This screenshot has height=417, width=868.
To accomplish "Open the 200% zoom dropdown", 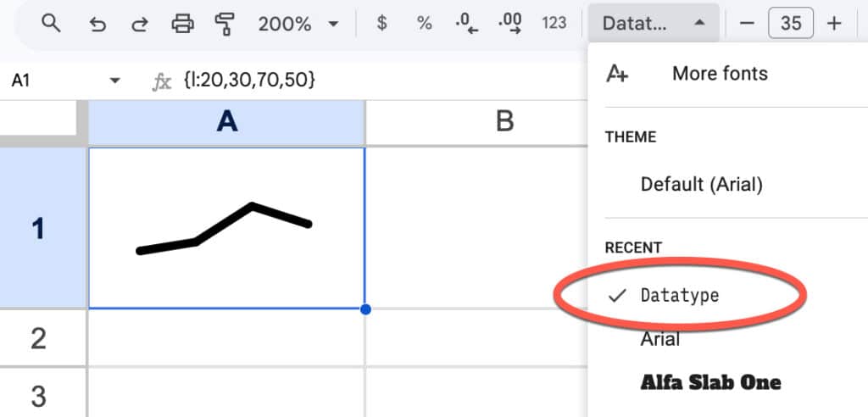I will click(298, 24).
